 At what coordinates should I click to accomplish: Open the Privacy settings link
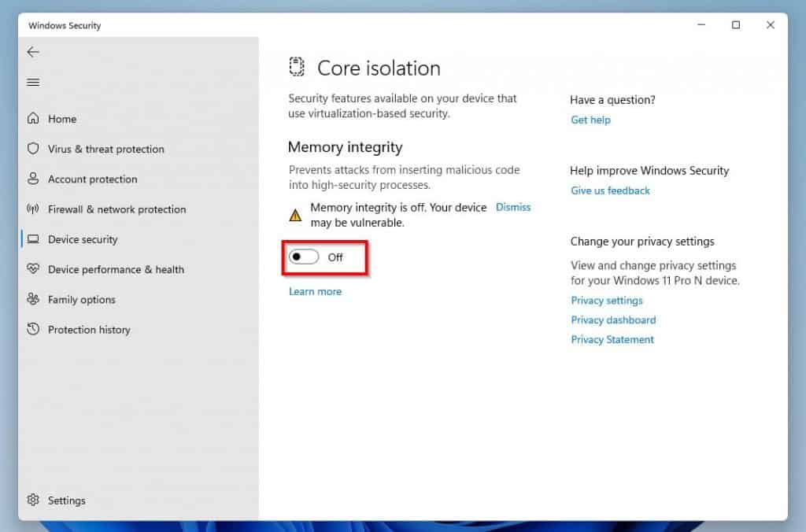click(607, 300)
